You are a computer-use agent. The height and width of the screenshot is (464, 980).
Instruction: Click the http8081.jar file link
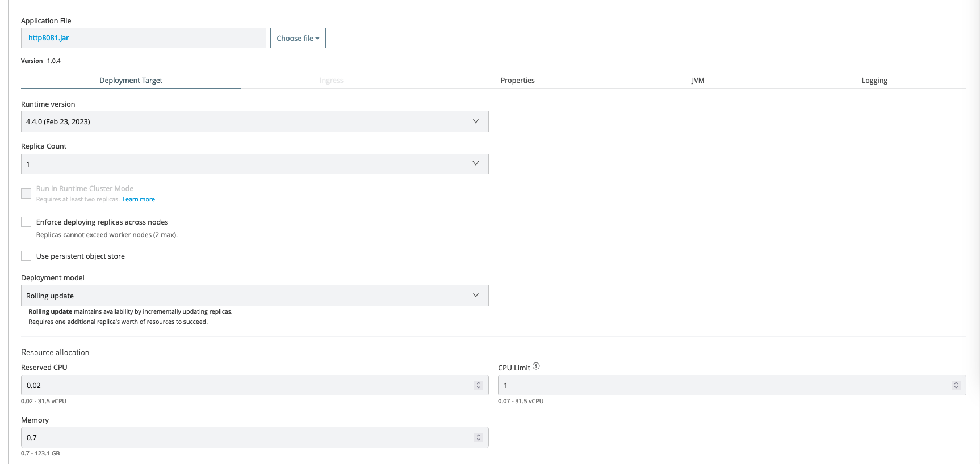49,38
